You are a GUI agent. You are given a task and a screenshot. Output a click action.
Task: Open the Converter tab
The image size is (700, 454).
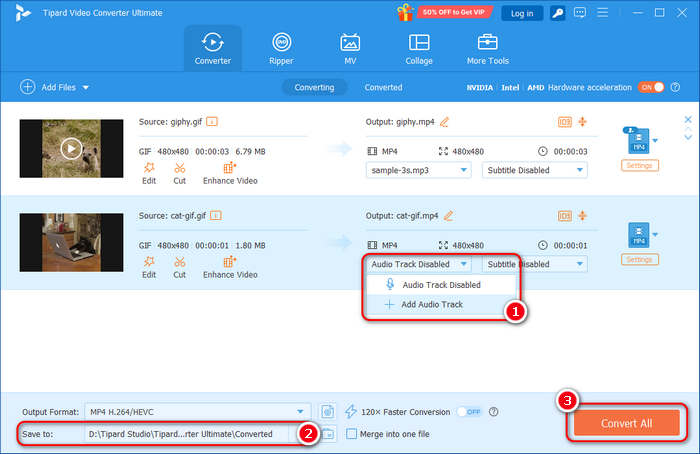tap(212, 49)
